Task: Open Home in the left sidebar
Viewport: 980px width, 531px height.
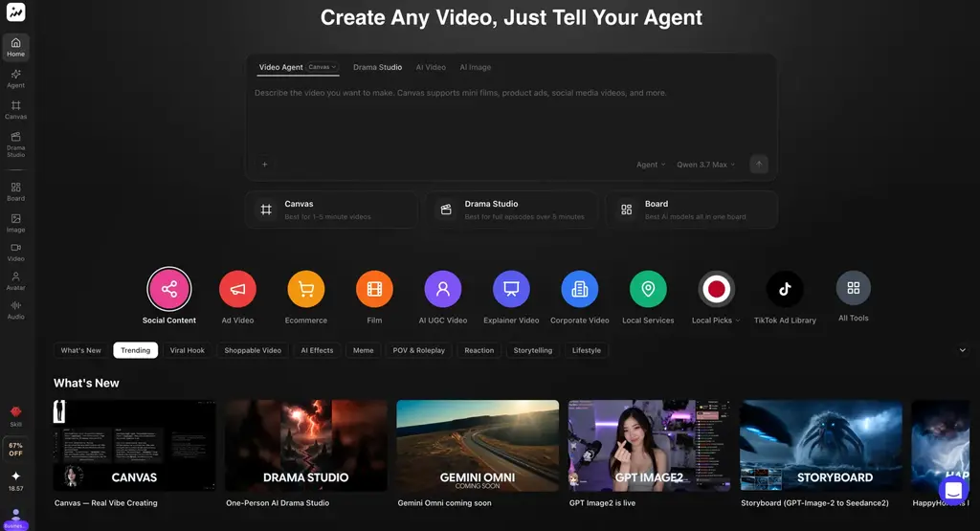Action: tap(15, 48)
